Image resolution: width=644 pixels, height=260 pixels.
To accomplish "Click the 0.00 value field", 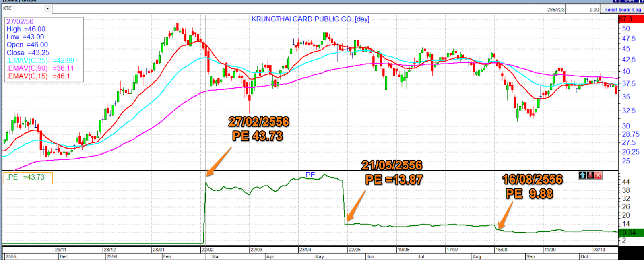I will (583, 10).
